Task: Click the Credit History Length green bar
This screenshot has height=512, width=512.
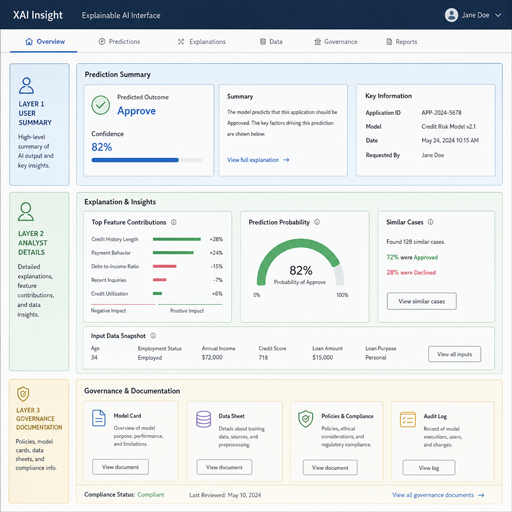Action: (177, 239)
